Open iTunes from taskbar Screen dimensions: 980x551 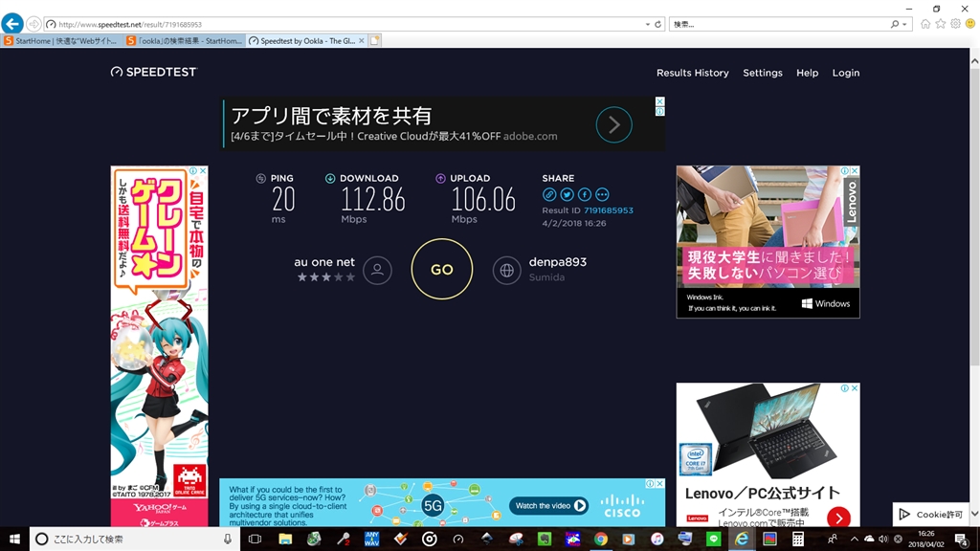tap(657, 539)
